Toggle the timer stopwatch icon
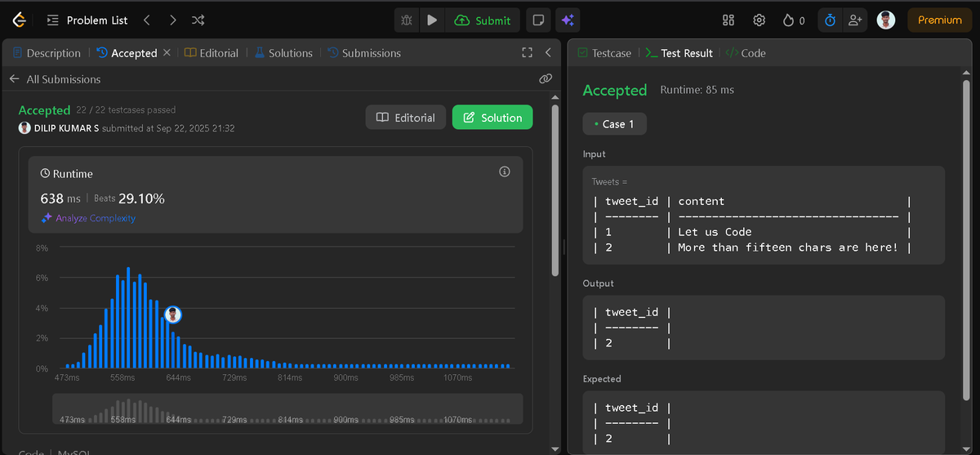980x455 pixels. point(830,20)
